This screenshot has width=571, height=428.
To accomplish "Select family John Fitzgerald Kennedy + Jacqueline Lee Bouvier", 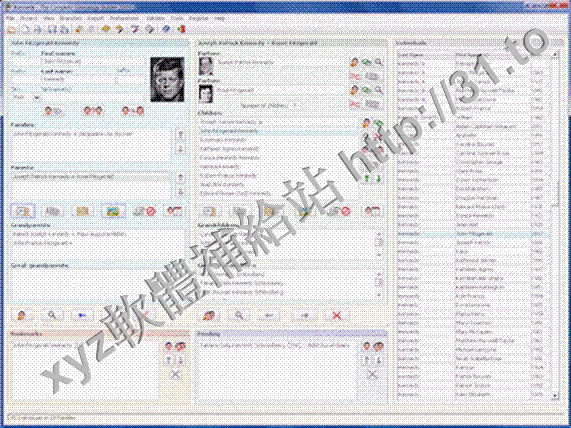I will point(91,134).
